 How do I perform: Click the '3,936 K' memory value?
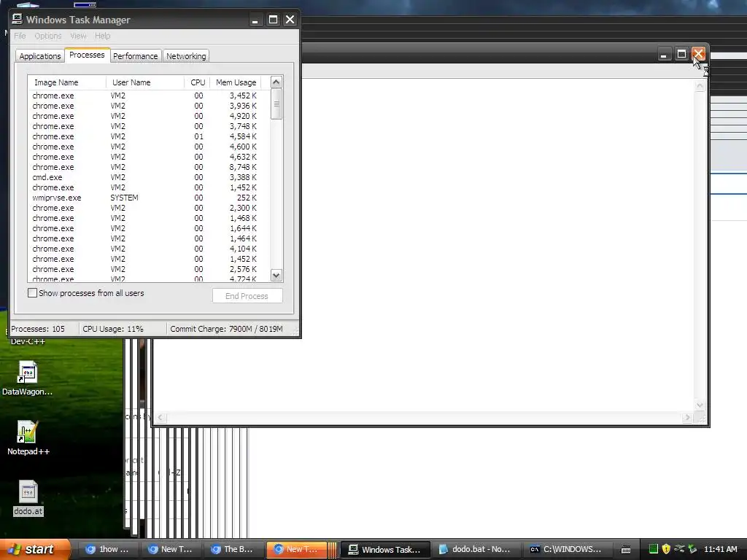243,106
